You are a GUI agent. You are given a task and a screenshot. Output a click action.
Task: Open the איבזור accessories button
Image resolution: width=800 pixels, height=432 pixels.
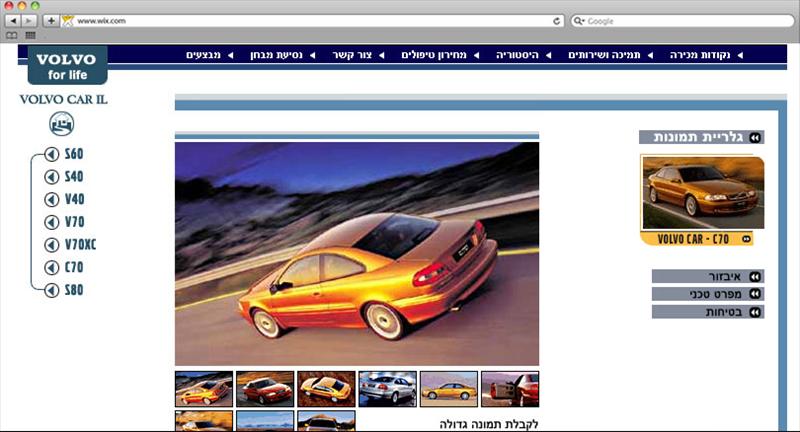tap(708, 276)
